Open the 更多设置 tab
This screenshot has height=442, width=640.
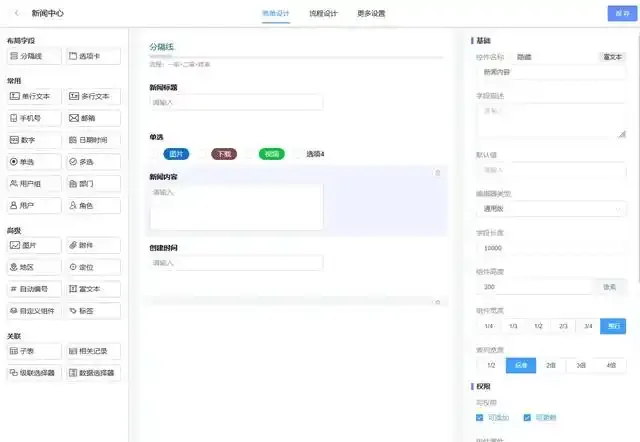[x=371, y=13]
